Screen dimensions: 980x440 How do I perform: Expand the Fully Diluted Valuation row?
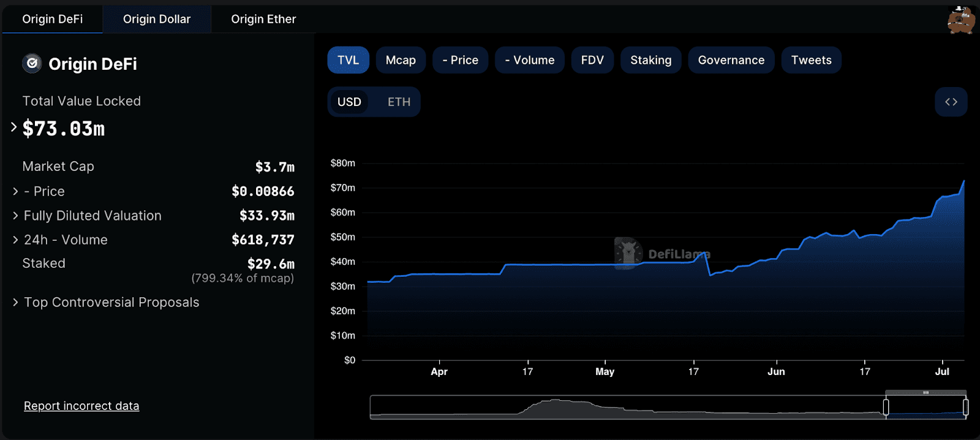(15, 216)
